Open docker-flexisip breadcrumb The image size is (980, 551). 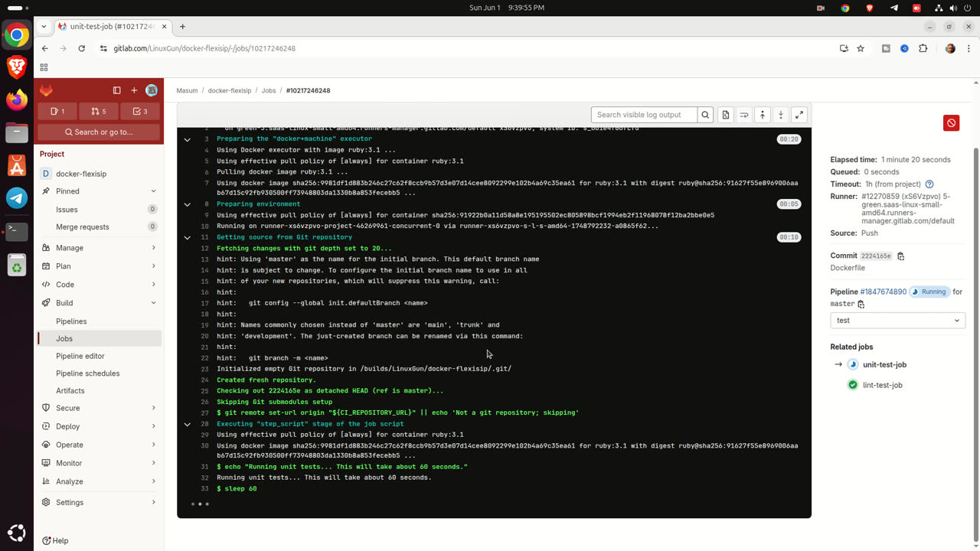coord(230,90)
